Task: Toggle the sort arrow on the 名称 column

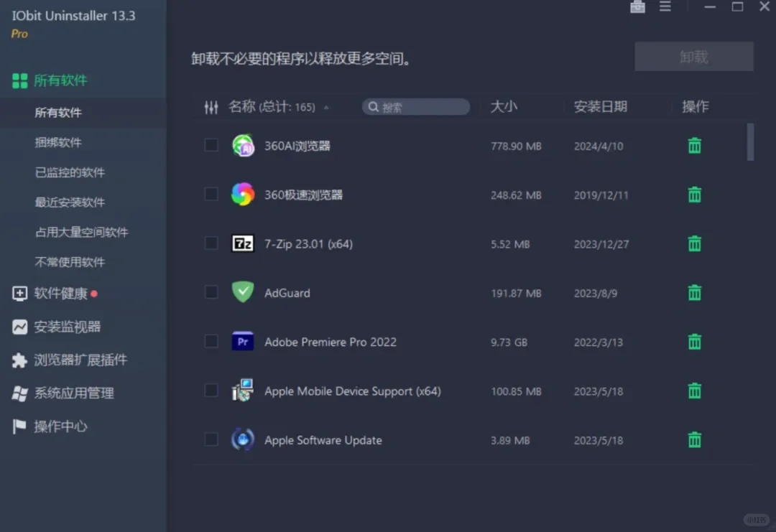Action: pos(327,106)
